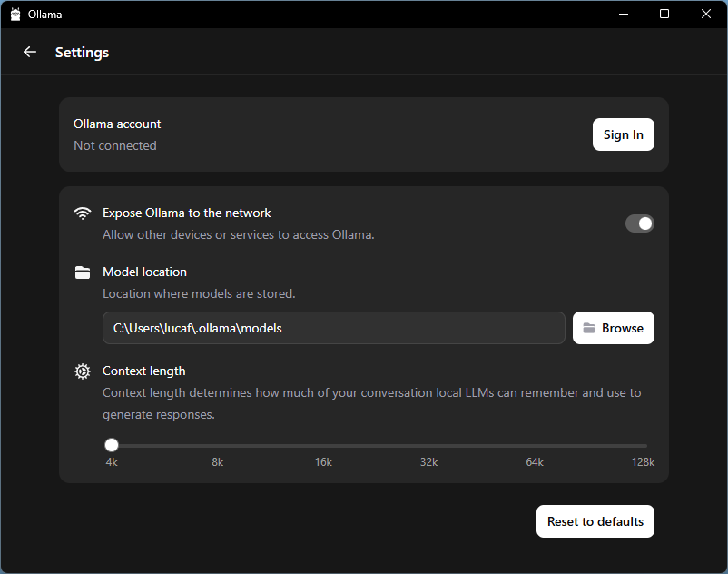
Task: Click "Location where models are stored." text
Action: click(199, 294)
